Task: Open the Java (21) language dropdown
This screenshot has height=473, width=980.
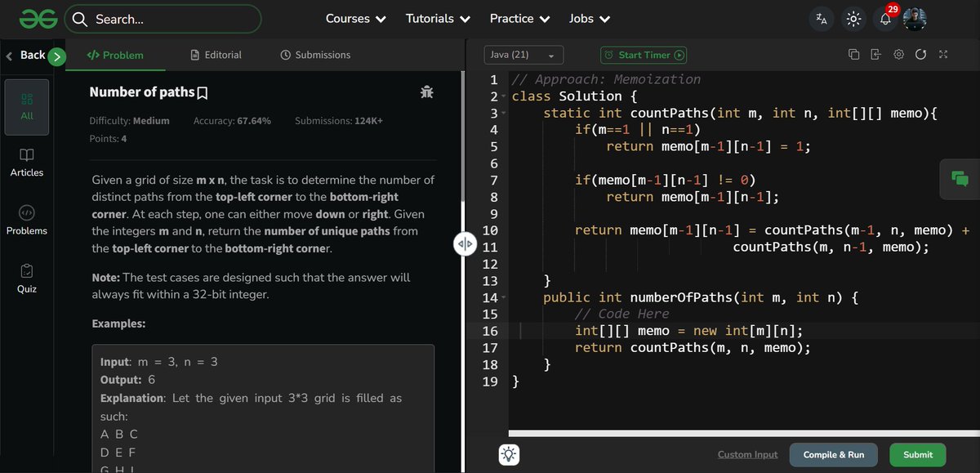Action: (x=523, y=54)
